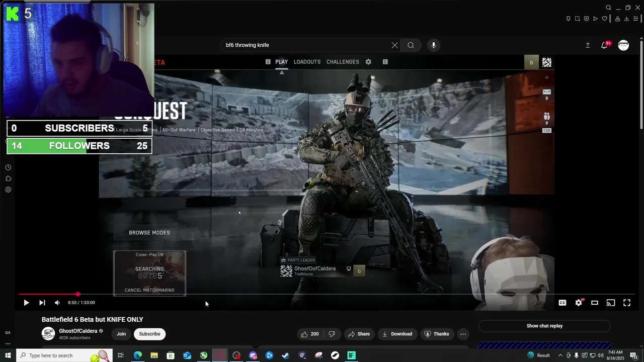The width and height of the screenshot is (644, 362).
Task: Toggle closed captions on the video
Action: pos(562,303)
